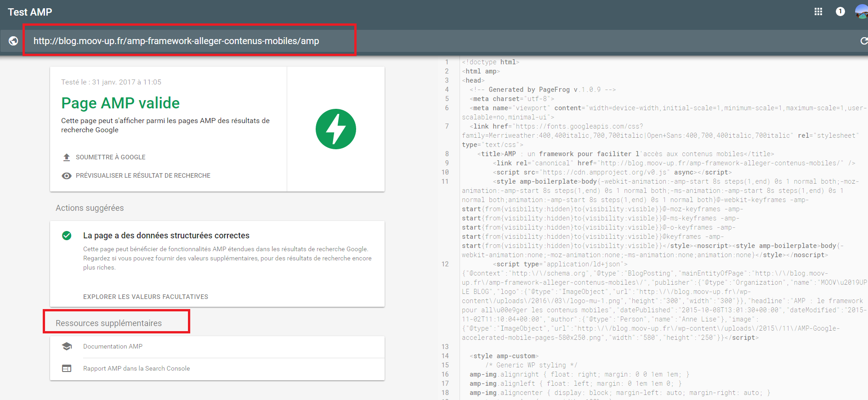The width and height of the screenshot is (868, 400).
Task: Open the notifications badge icon
Action: click(x=840, y=11)
